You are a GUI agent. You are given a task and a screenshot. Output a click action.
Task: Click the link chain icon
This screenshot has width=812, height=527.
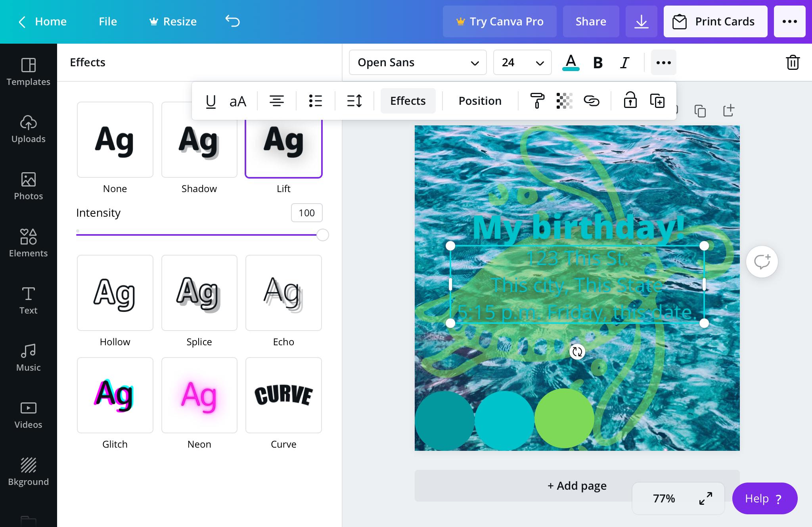(x=591, y=101)
